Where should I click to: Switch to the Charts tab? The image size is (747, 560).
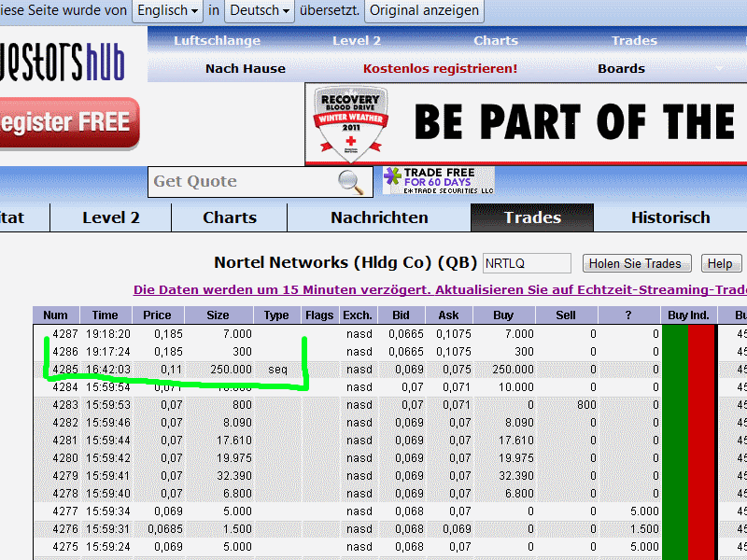pos(229,217)
